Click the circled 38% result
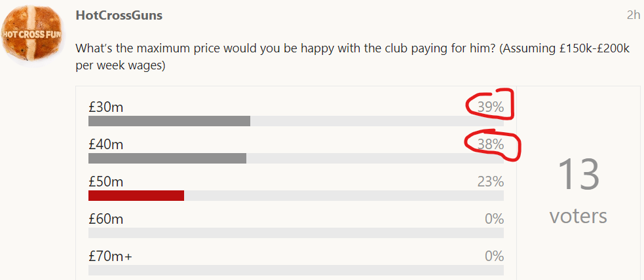The height and width of the screenshot is (280, 644). [491, 145]
